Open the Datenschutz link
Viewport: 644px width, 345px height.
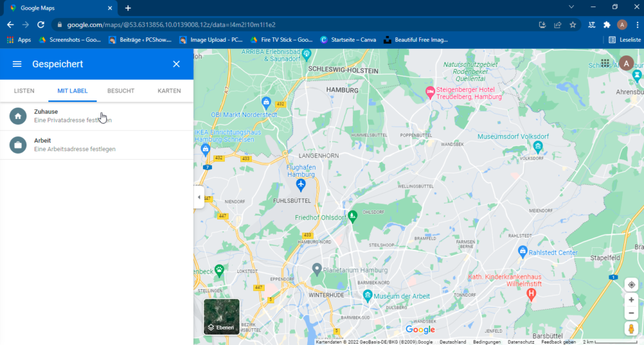pos(521,342)
